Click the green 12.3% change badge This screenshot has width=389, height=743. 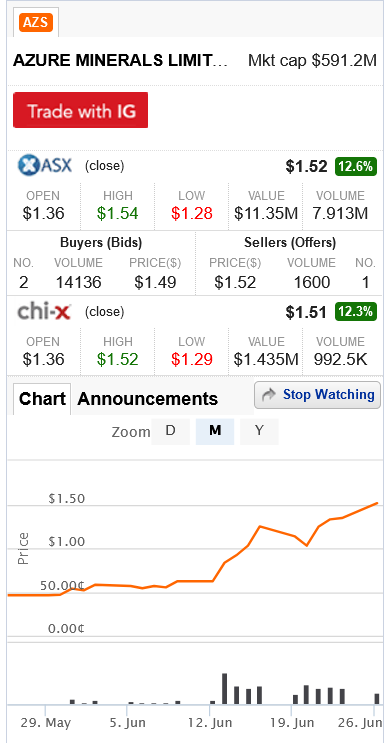(356, 312)
